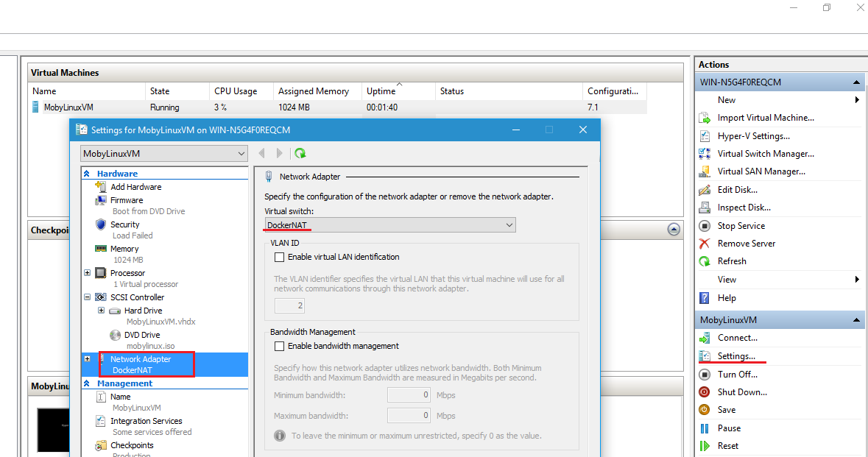Enable bandwidth management checkbox
This screenshot has height=457, width=868.
coord(279,346)
